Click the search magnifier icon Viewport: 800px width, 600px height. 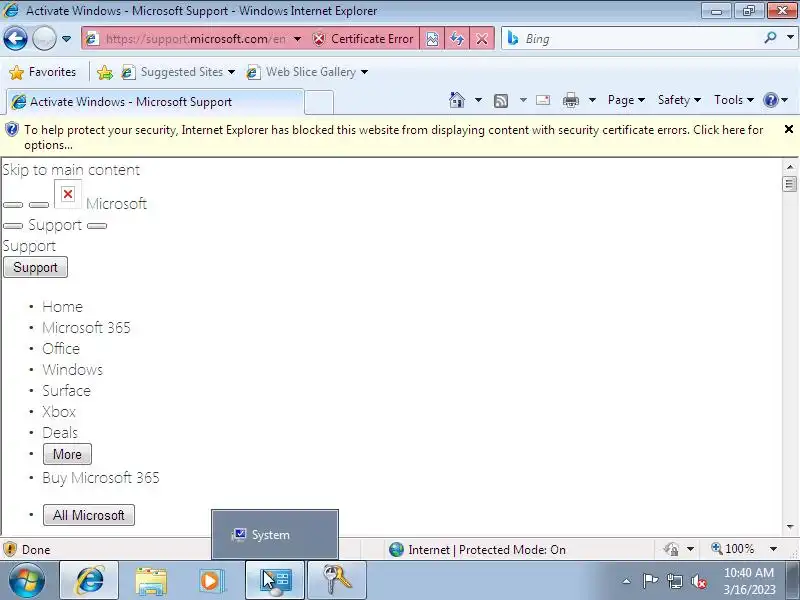770,38
